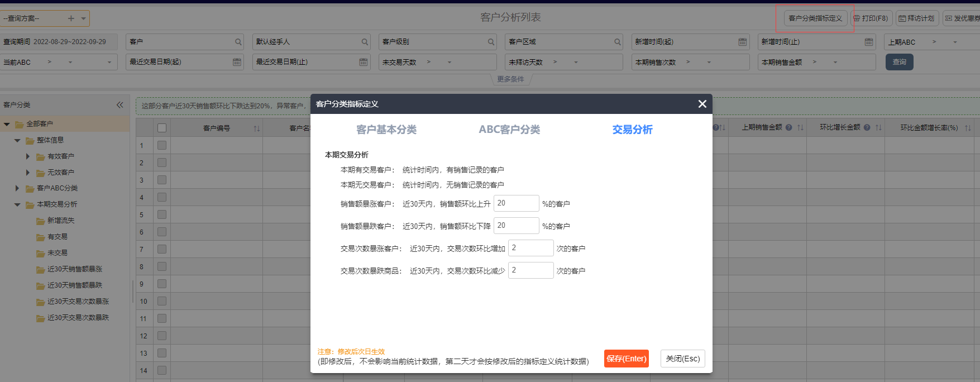Check the row 1 checkbox
The height and width of the screenshot is (382, 980).
(162, 145)
